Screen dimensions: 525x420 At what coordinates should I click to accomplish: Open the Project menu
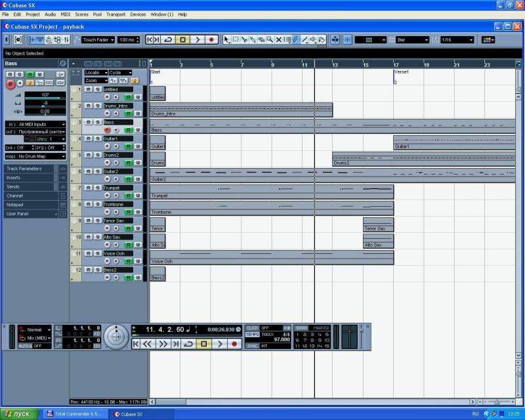tap(32, 14)
